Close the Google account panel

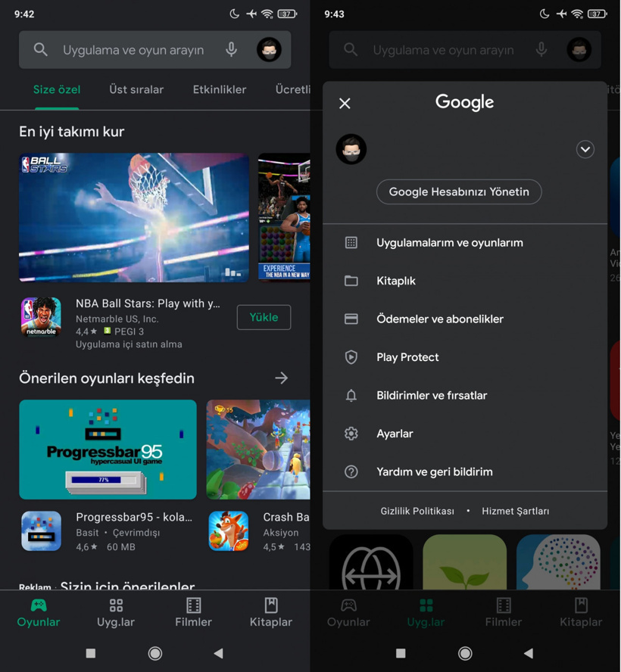pos(345,103)
